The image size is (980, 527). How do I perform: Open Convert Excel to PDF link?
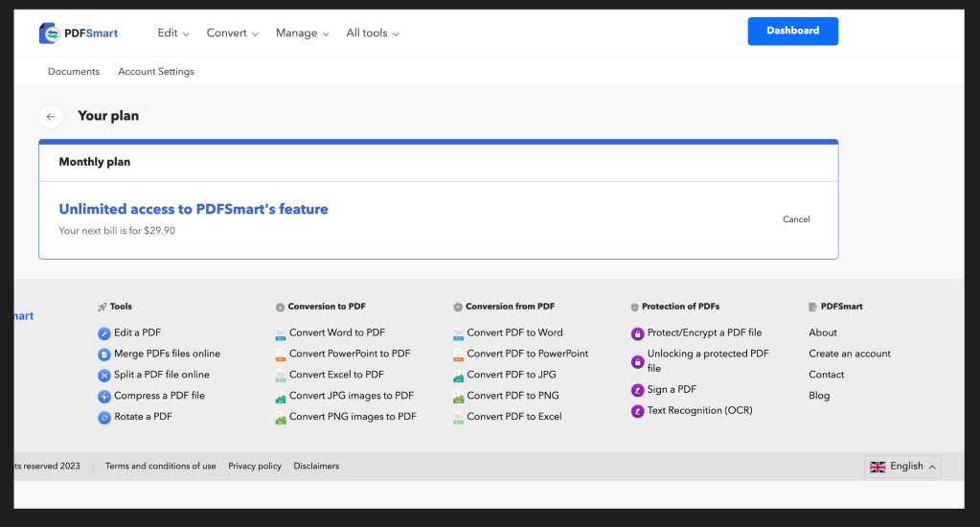[x=337, y=375]
